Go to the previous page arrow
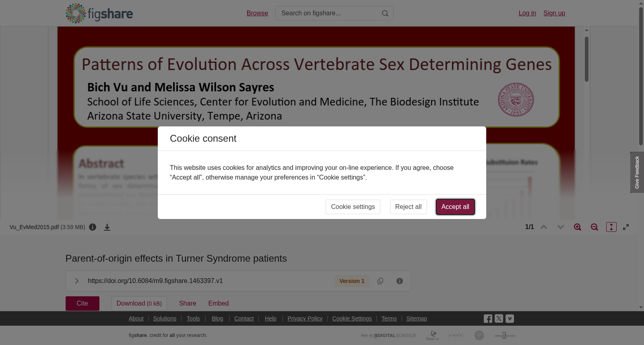This screenshot has width=644, height=345. coord(544,227)
